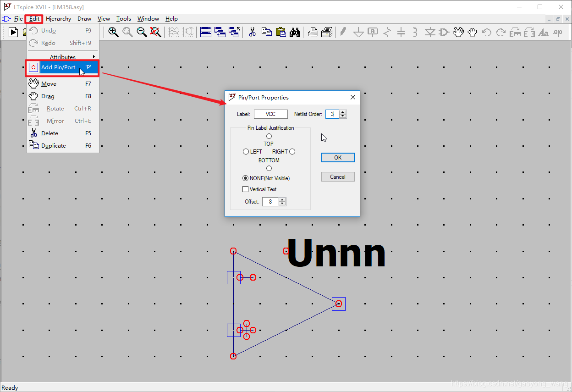Click Cancel in Pin/Port Properties

[x=338, y=177]
